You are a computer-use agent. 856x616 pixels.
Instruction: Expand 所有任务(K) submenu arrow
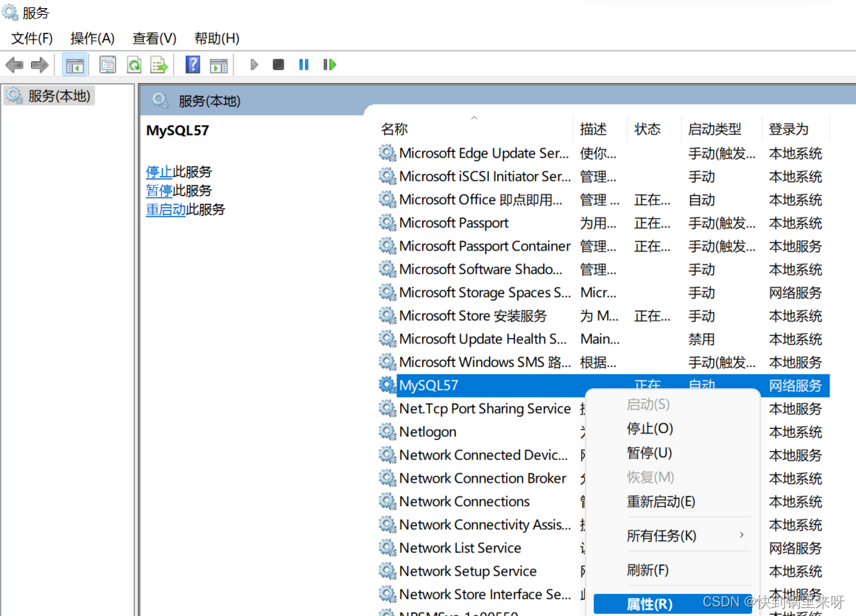coord(741,535)
